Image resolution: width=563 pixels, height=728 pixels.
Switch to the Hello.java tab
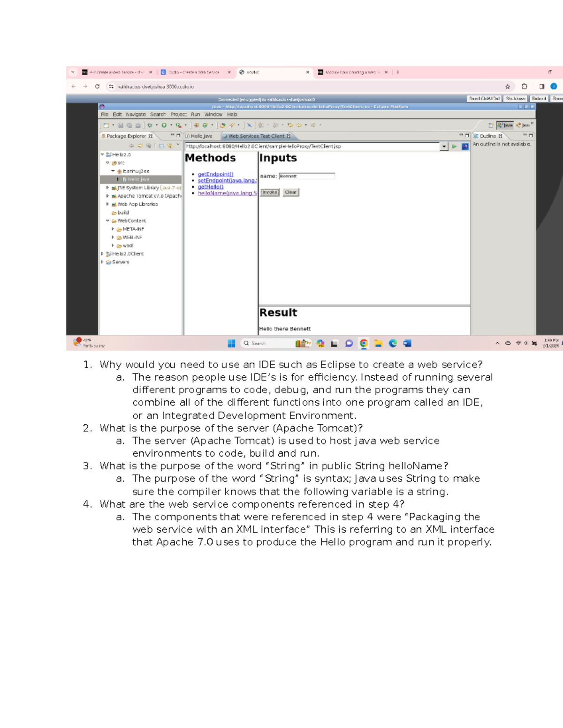point(199,136)
